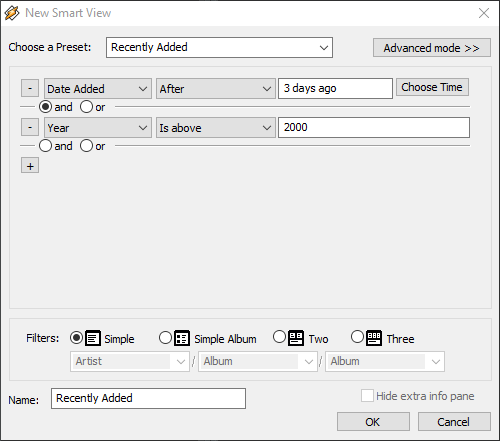The image size is (500, 441).
Task: Expand the 'Is above' comparison dropdown
Action: (216, 127)
